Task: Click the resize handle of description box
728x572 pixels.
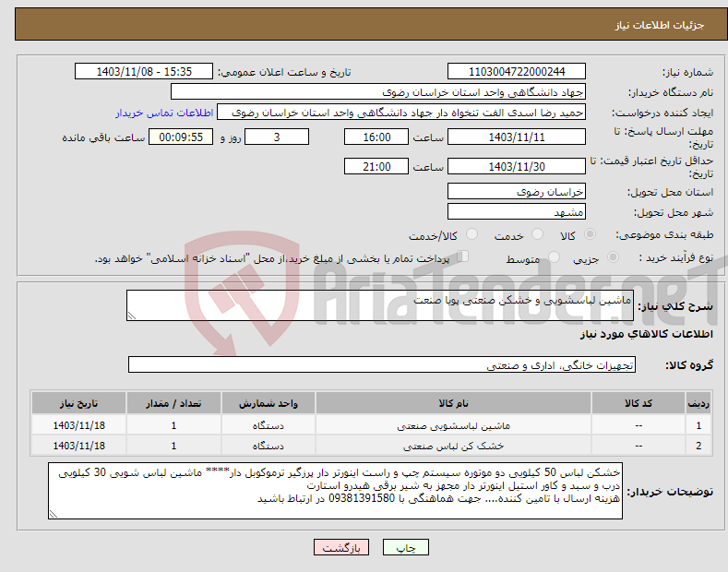Action: point(132,316)
